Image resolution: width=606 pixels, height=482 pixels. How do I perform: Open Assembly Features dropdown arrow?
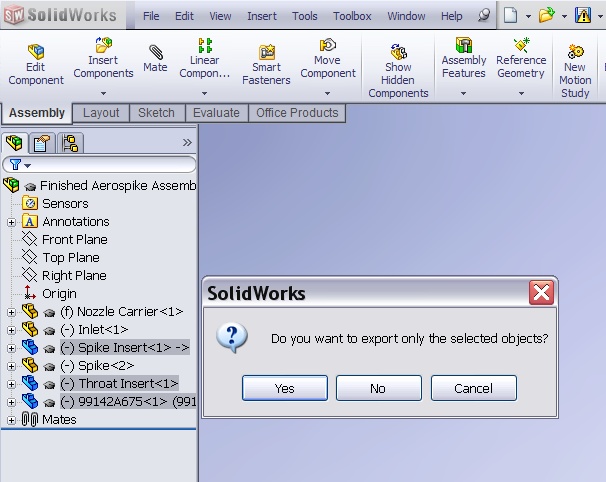463,93
